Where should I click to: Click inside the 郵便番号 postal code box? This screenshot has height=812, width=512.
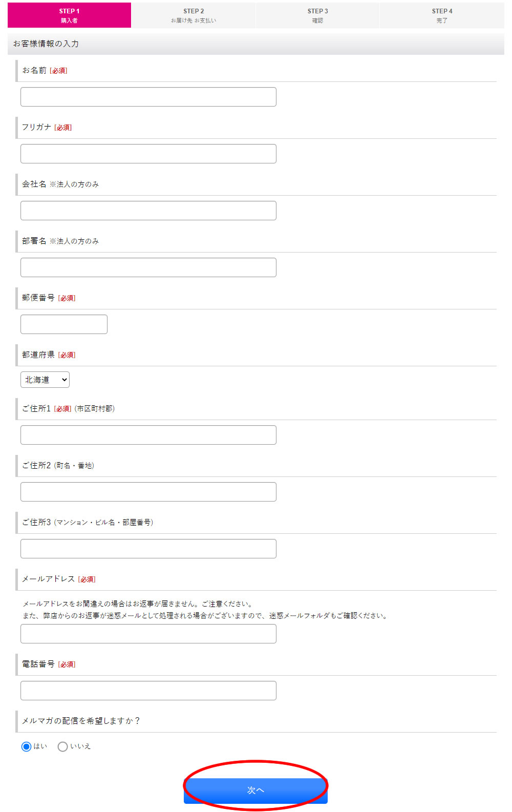click(x=63, y=324)
